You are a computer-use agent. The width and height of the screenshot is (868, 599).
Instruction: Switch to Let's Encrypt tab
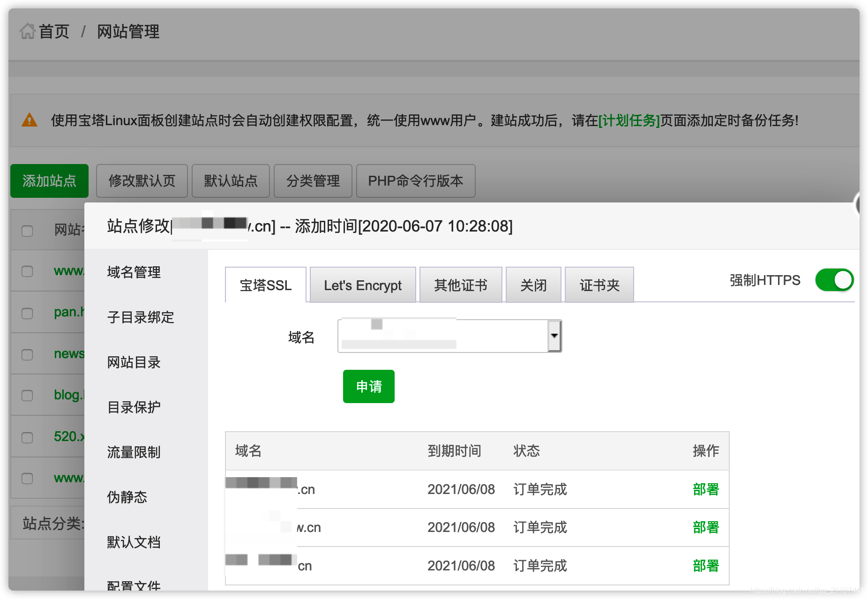pos(363,285)
